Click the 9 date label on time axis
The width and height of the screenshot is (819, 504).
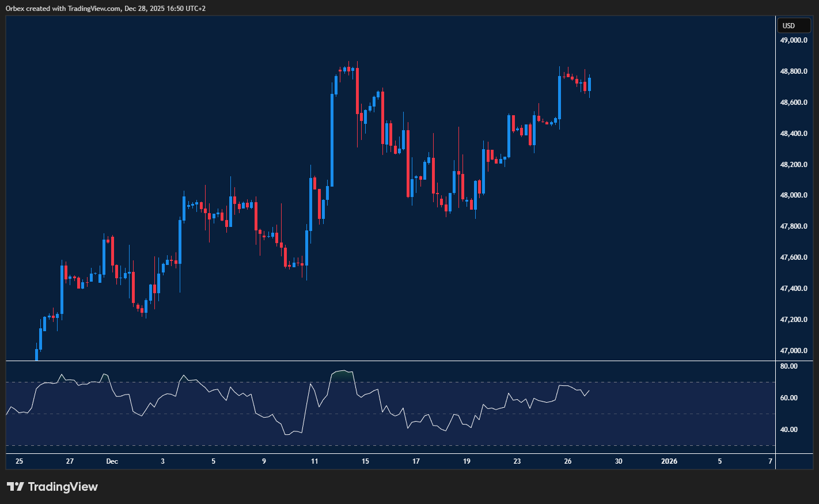click(264, 461)
